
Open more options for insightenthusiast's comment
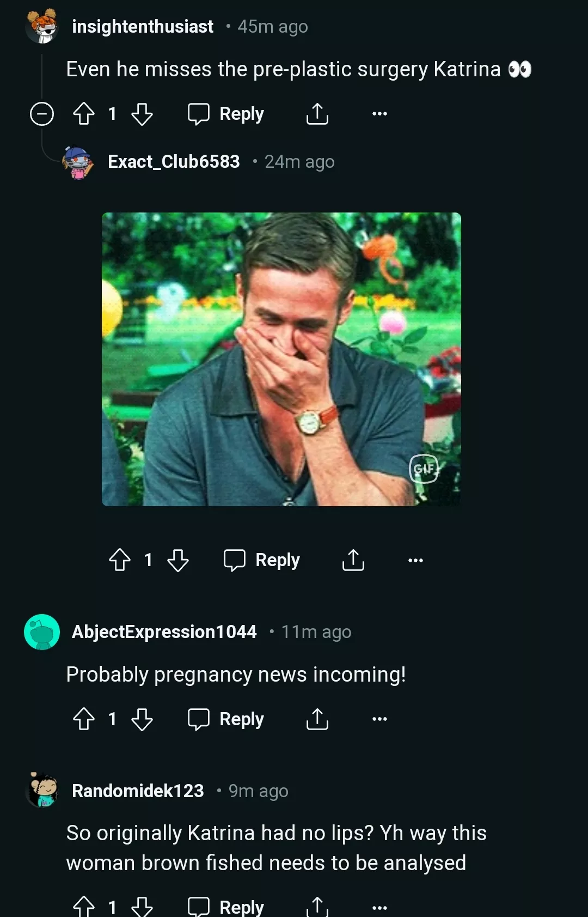(x=379, y=114)
